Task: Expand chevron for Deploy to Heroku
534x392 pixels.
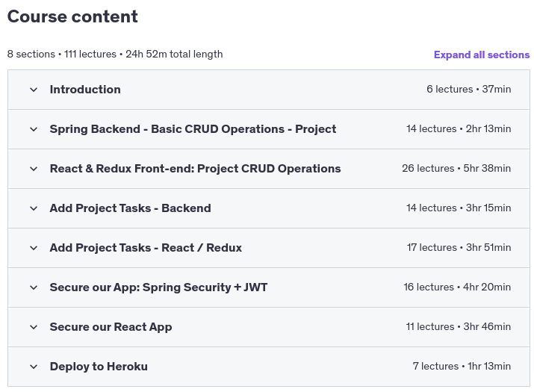Action: 34,367
